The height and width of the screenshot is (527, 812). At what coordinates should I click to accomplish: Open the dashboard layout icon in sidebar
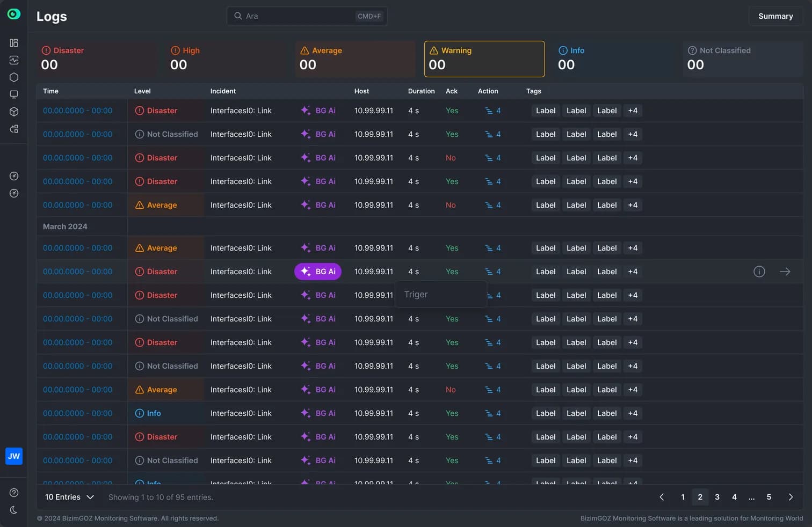[14, 43]
